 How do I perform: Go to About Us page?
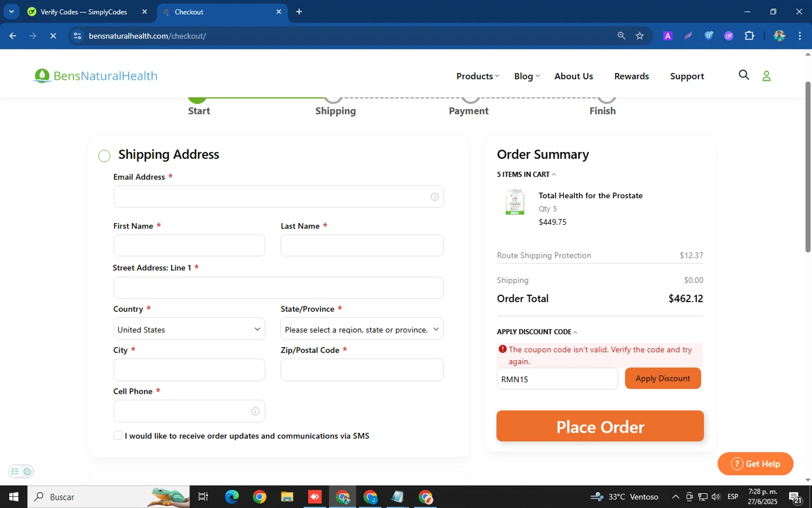pos(574,76)
